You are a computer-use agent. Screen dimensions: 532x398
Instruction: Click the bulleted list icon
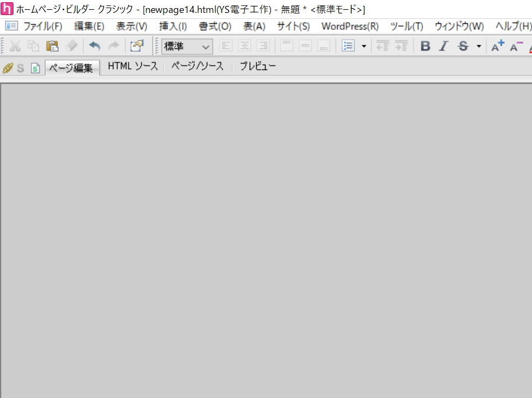click(349, 46)
